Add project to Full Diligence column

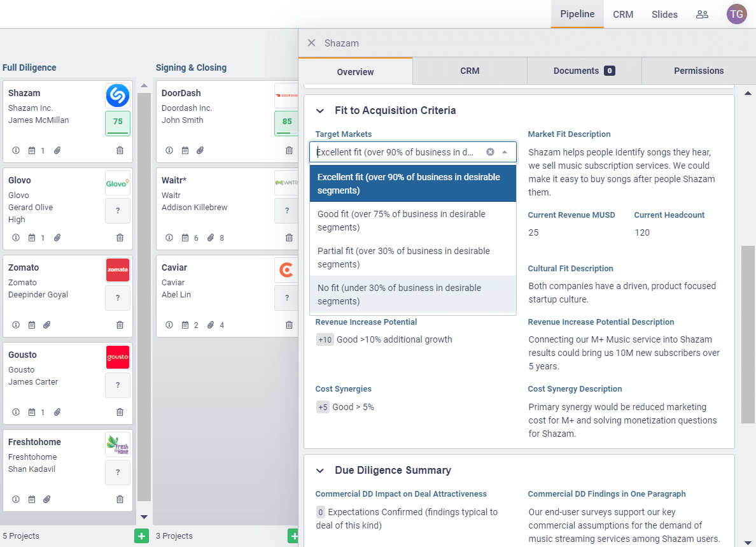pyautogui.click(x=141, y=536)
